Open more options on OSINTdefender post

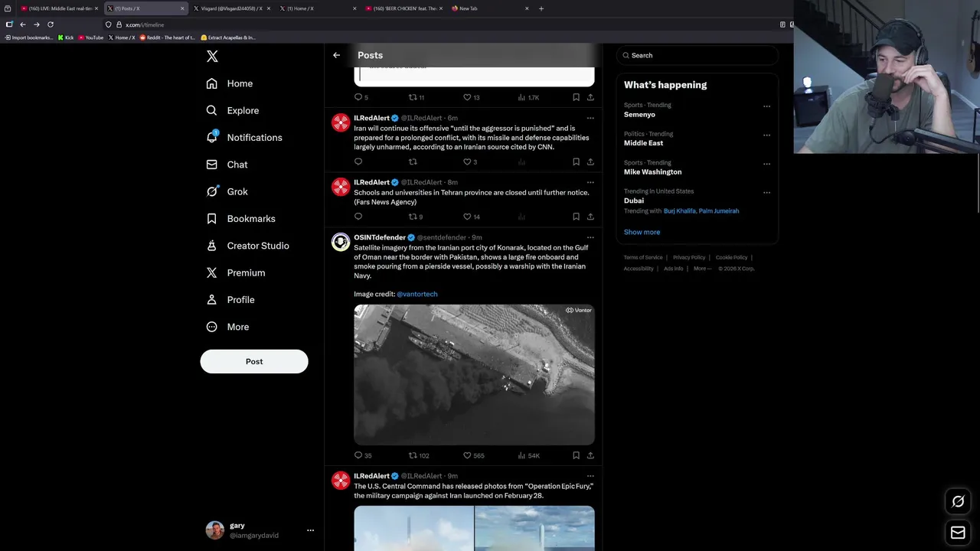[590, 237]
